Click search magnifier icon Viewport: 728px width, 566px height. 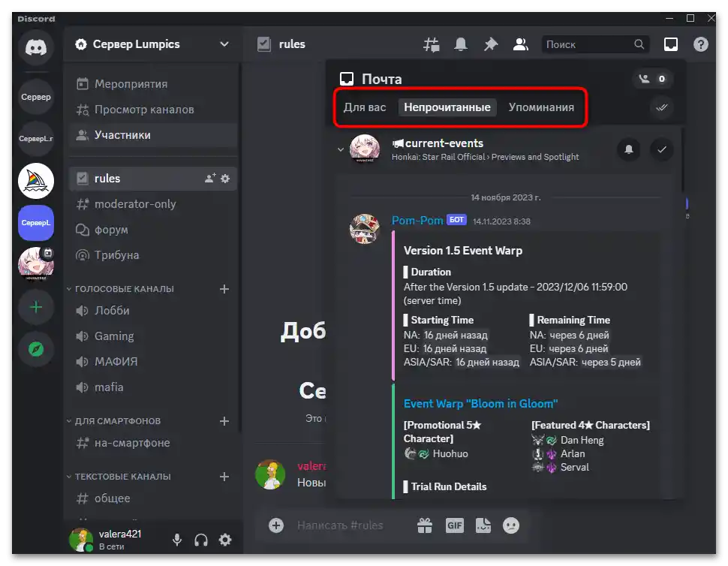coord(639,44)
